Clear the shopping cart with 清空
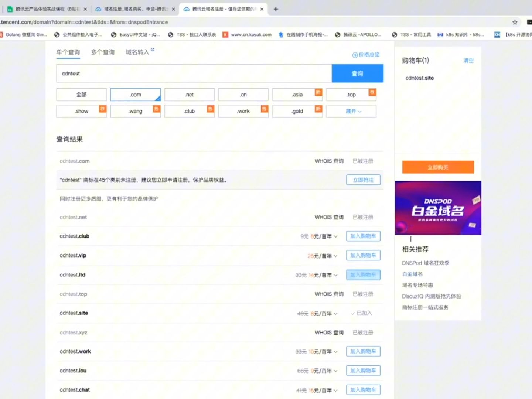Viewport: 532px width, 399px height. (x=468, y=61)
